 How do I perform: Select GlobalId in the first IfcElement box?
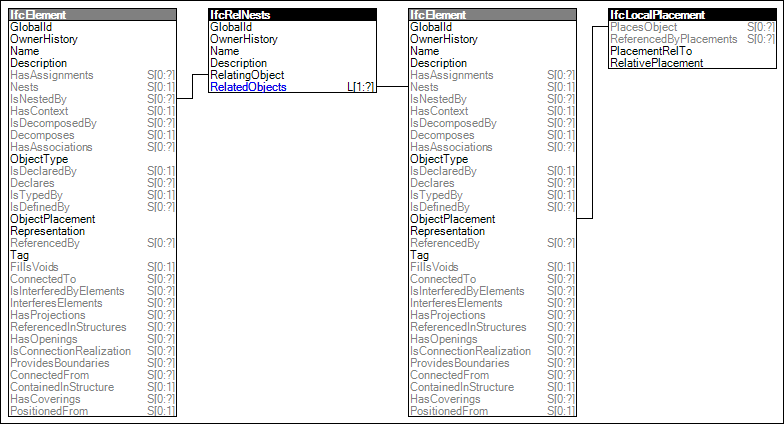coord(30,27)
